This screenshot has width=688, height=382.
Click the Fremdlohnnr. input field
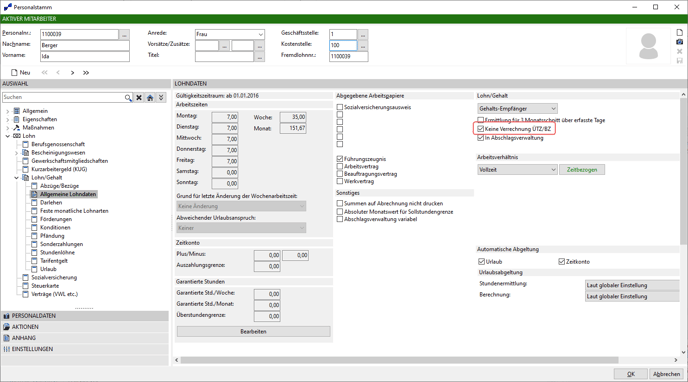point(348,57)
